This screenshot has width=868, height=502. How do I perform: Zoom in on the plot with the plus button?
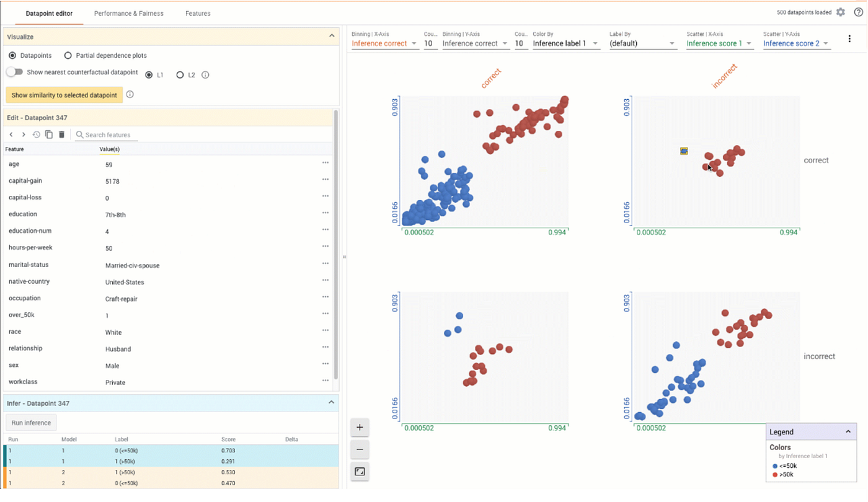tap(360, 427)
